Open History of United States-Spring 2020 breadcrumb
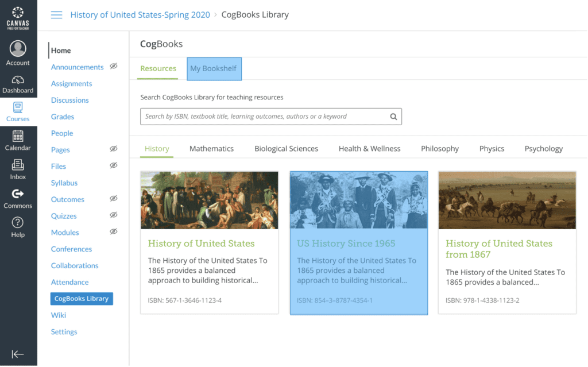588x367 pixels. (x=140, y=14)
